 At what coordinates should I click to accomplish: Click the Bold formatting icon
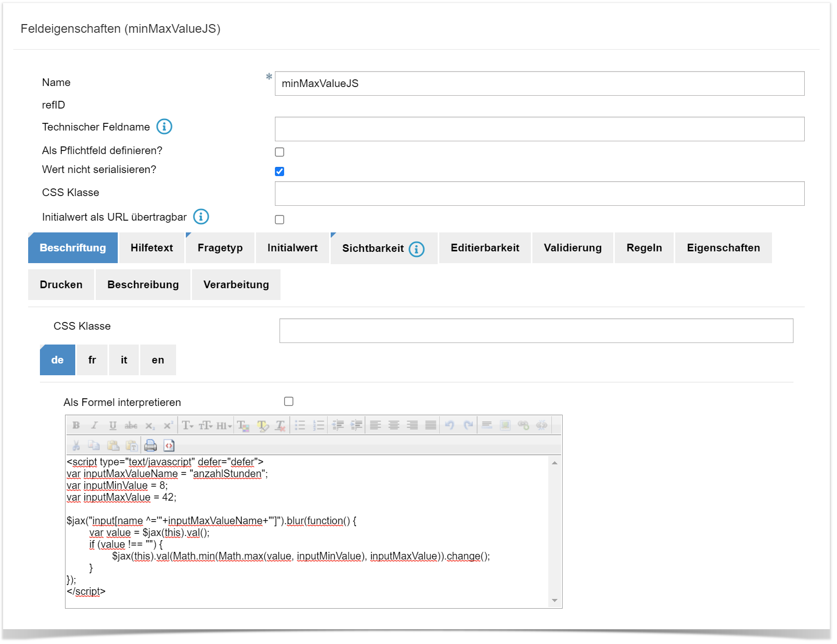tap(76, 425)
